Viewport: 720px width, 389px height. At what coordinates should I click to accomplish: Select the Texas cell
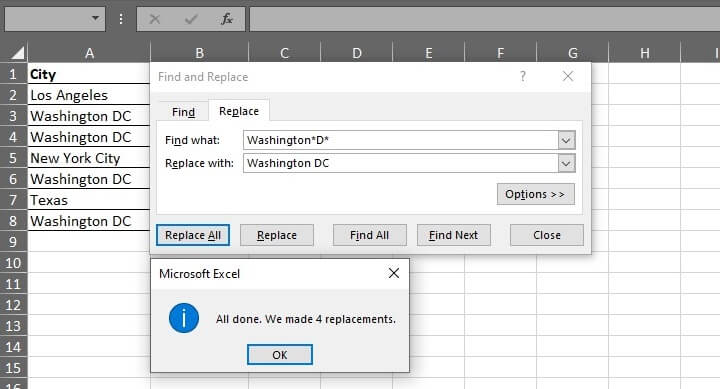click(89, 200)
